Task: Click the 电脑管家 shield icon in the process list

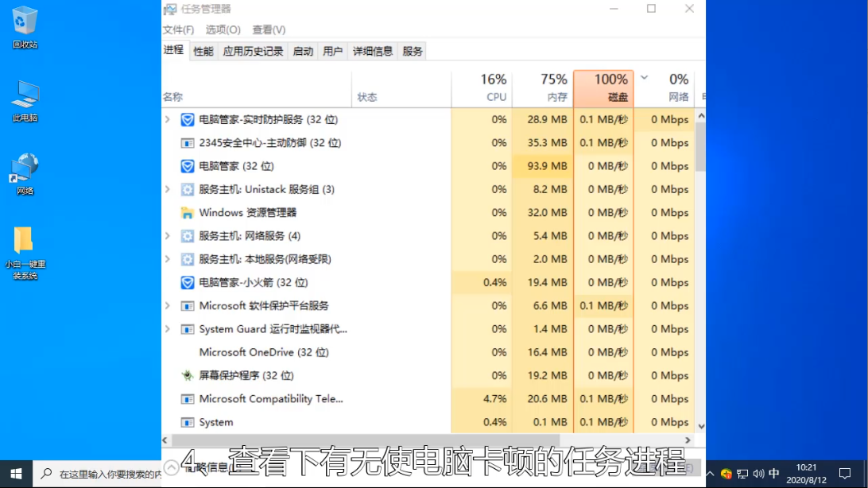Action: tap(187, 166)
